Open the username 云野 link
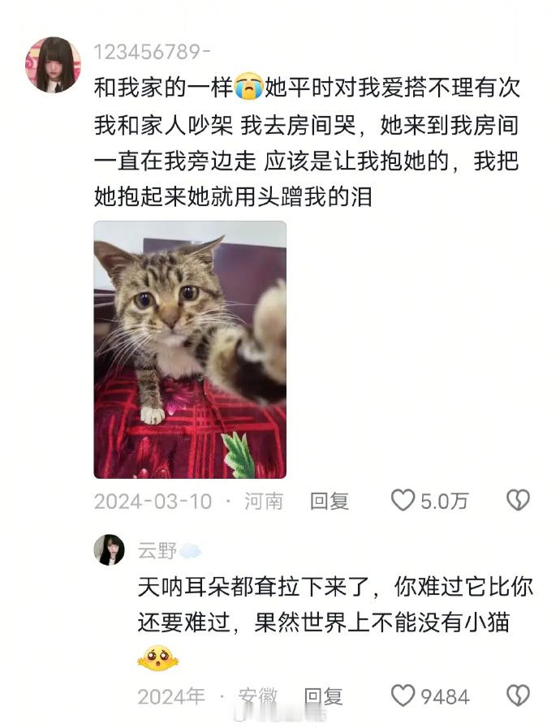The image size is (560, 728). 157,551
